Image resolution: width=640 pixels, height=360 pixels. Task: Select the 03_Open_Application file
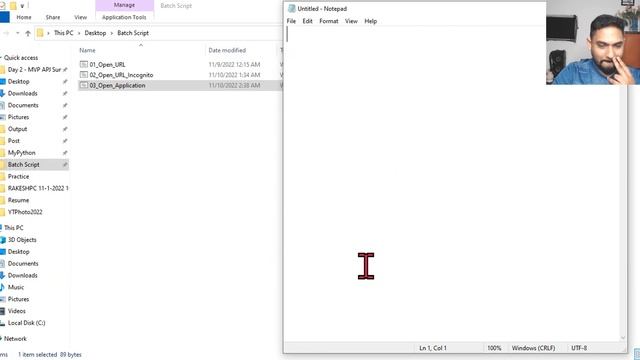point(117,85)
